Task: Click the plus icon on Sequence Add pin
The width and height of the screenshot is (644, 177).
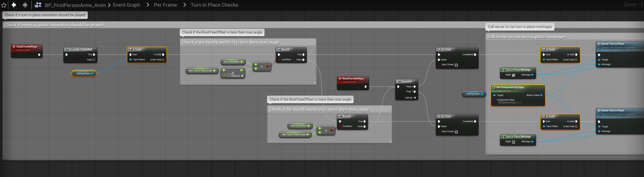Action: click(x=415, y=98)
